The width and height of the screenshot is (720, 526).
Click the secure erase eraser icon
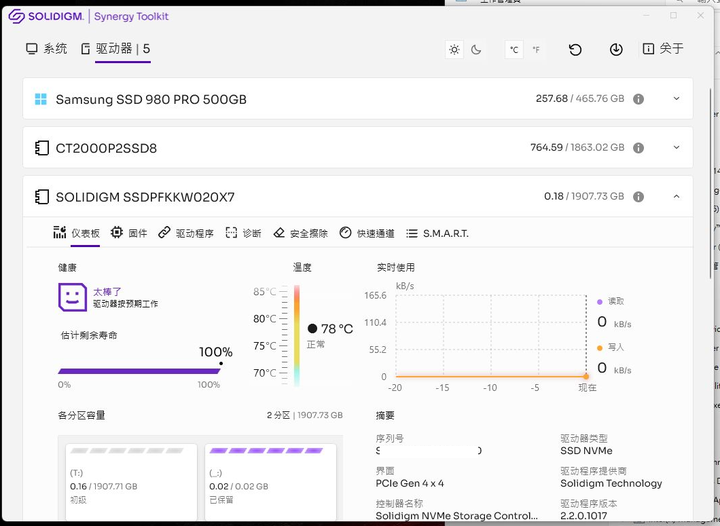[x=279, y=233]
